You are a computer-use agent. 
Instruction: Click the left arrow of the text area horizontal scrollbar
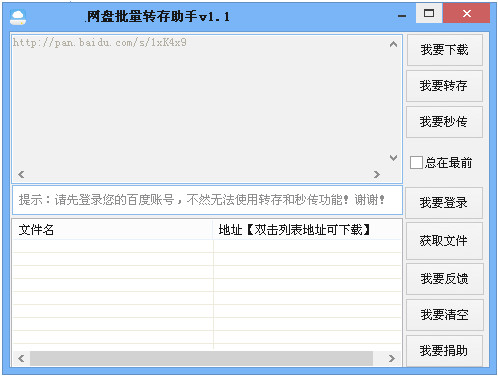pyautogui.click(x=21, y=174)
